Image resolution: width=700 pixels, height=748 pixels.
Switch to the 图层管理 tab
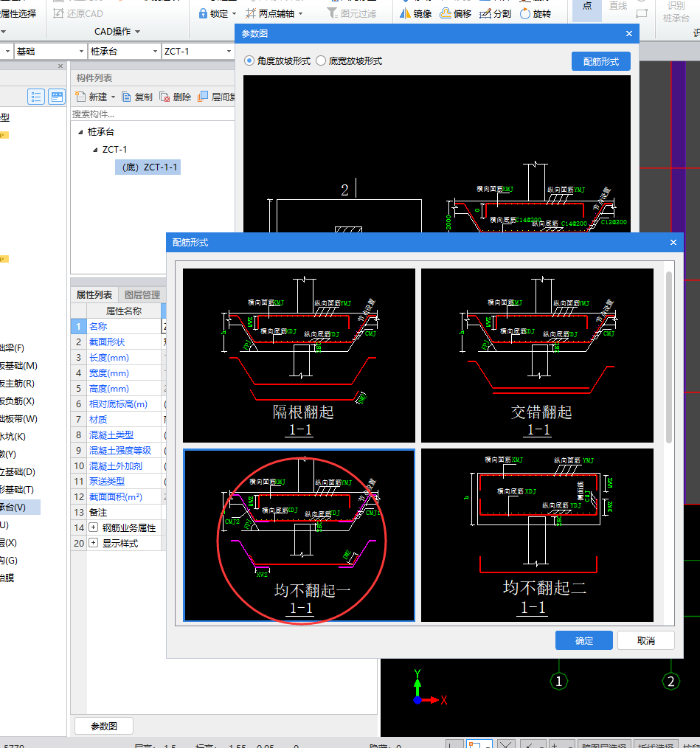click(x=142, y=295)
